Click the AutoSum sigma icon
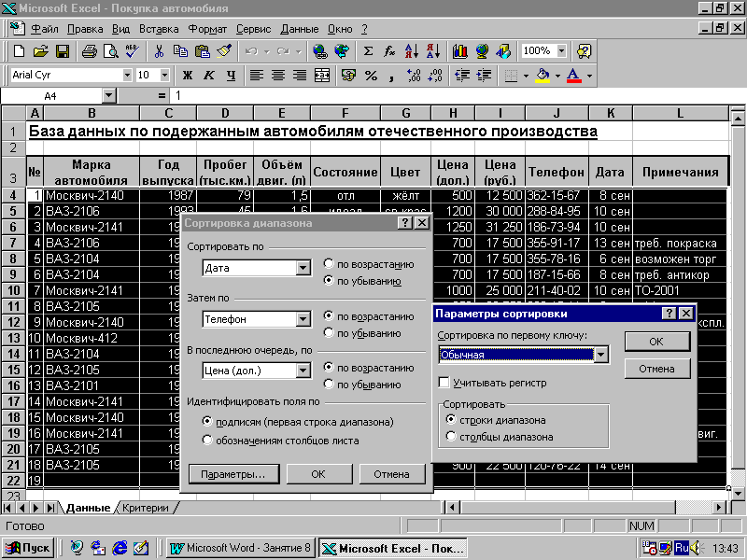 tap(368, 51)
